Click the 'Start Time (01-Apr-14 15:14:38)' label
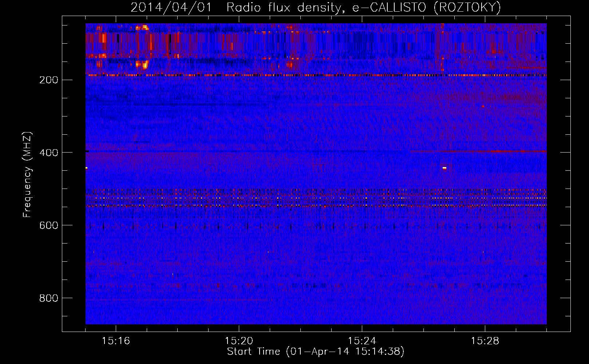 (316, 352)
